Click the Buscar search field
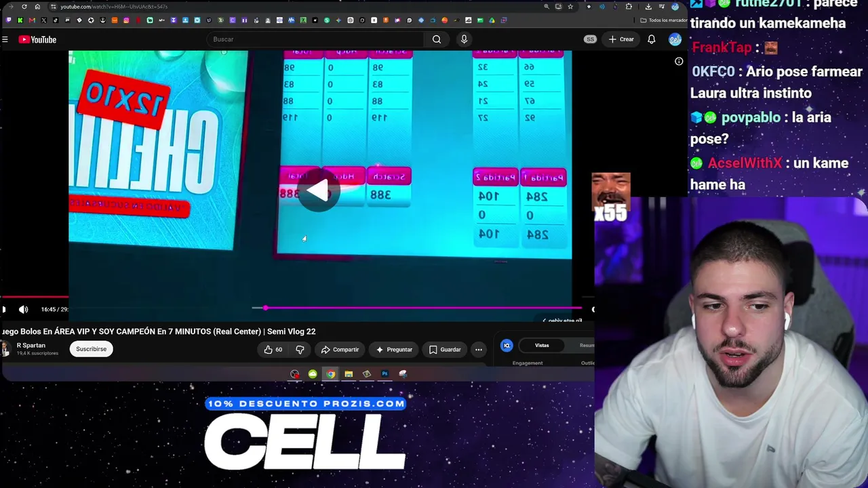Screen dimensions: 868x488 tap(315, 39)
